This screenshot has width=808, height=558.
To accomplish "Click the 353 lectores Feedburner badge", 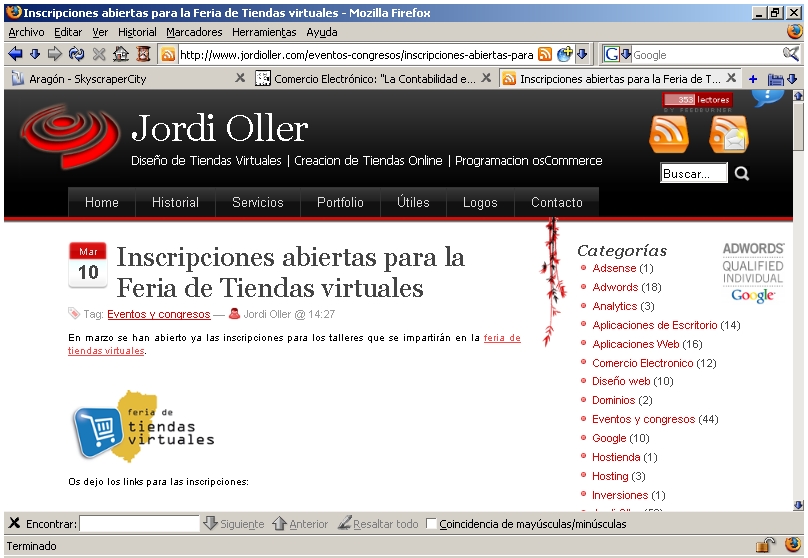I will (697, 100).
